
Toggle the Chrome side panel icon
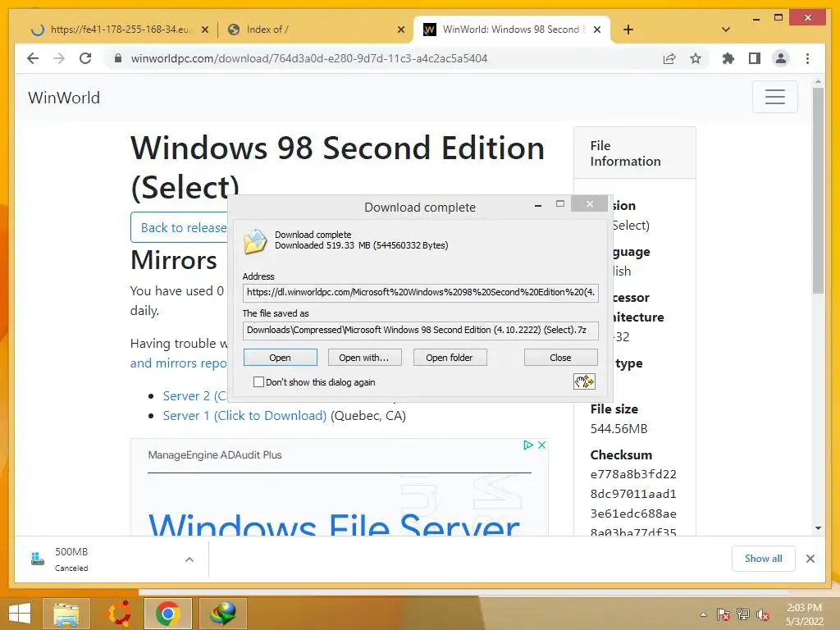click(x=755, y=58)
